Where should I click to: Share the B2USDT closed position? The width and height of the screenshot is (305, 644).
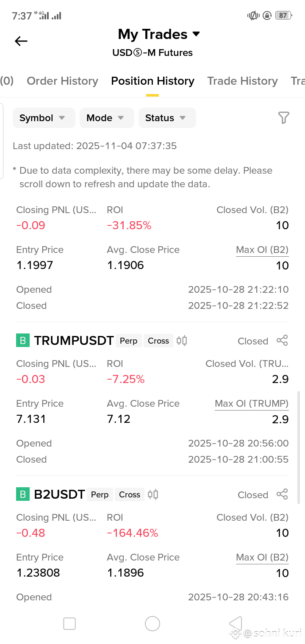coord(282,494)
